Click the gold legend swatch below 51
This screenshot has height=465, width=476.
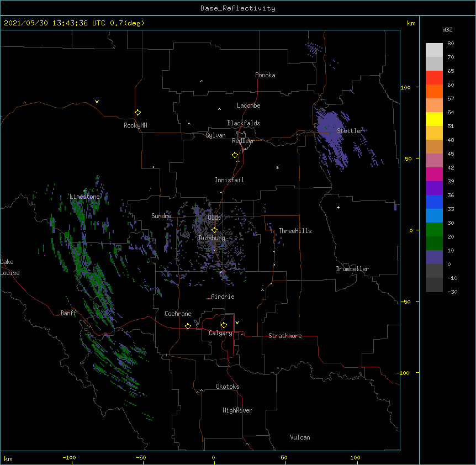tap(434, 133)
